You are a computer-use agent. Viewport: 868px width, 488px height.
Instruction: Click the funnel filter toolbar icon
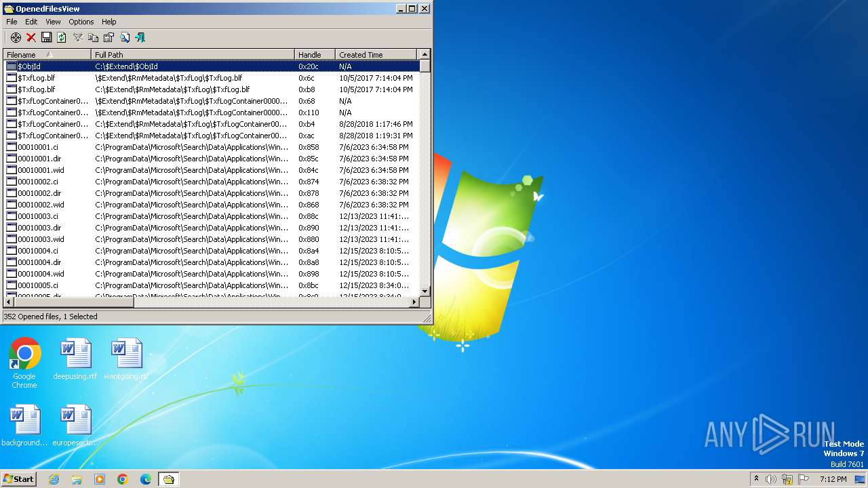click(78, 37)
